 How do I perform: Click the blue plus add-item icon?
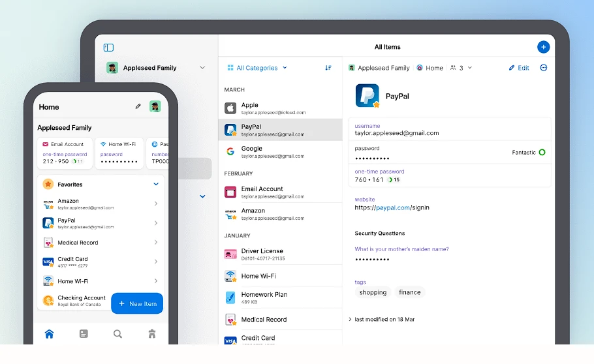coord(543,47)
